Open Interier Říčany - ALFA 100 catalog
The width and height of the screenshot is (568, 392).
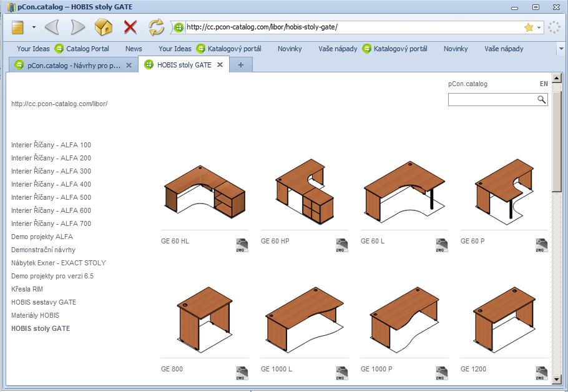tap(51, 145)
